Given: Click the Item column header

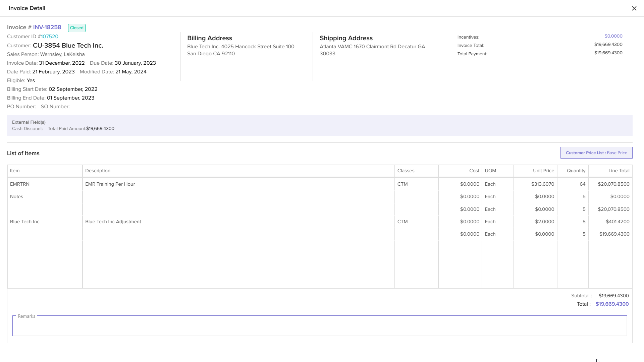Looking at the screenshot, I should (15, 171).
